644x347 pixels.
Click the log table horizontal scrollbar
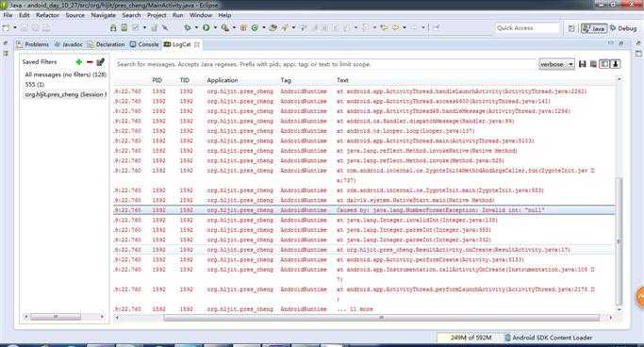tap(381, 318)
